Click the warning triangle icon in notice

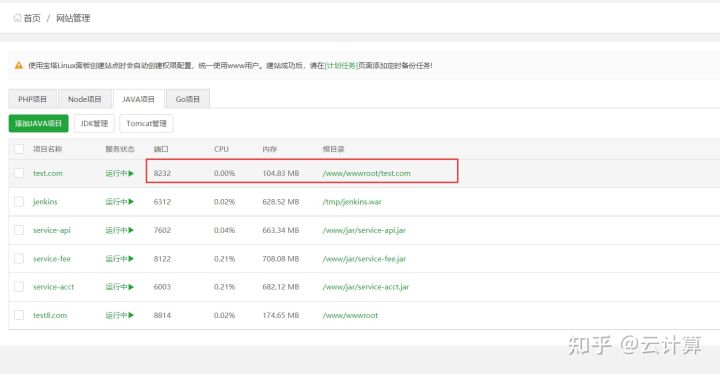tap(18, 65)
